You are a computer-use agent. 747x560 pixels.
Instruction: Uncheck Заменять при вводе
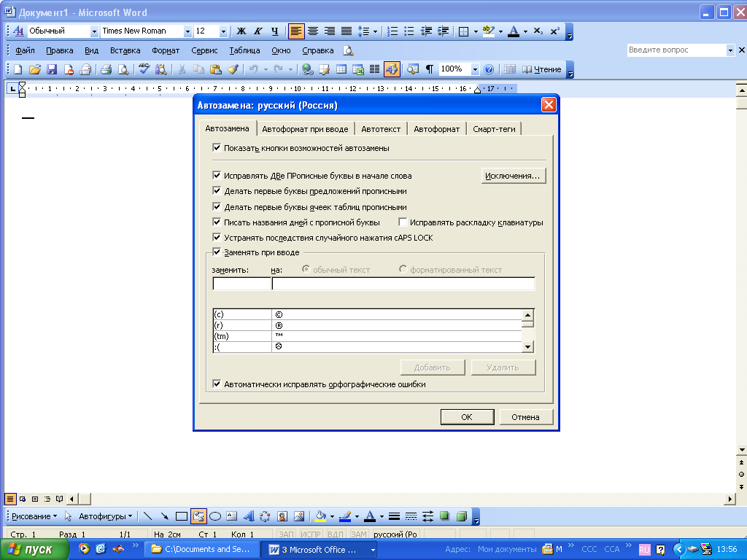(x=217, y=252)
